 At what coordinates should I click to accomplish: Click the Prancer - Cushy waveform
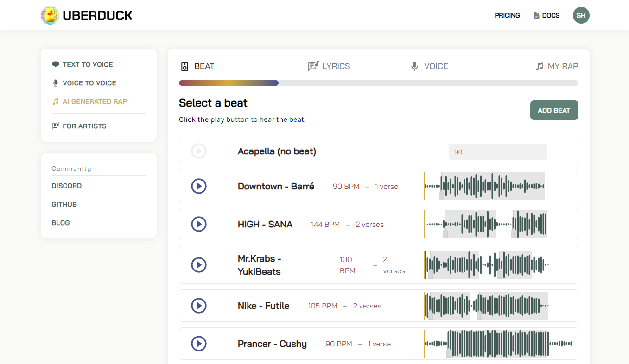[x=498, y=344]
